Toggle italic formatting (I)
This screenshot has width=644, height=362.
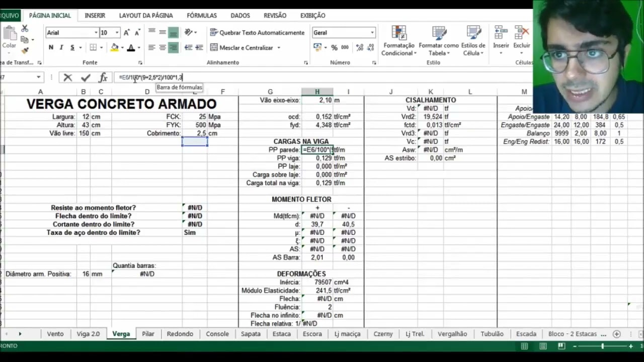(61, 48)
